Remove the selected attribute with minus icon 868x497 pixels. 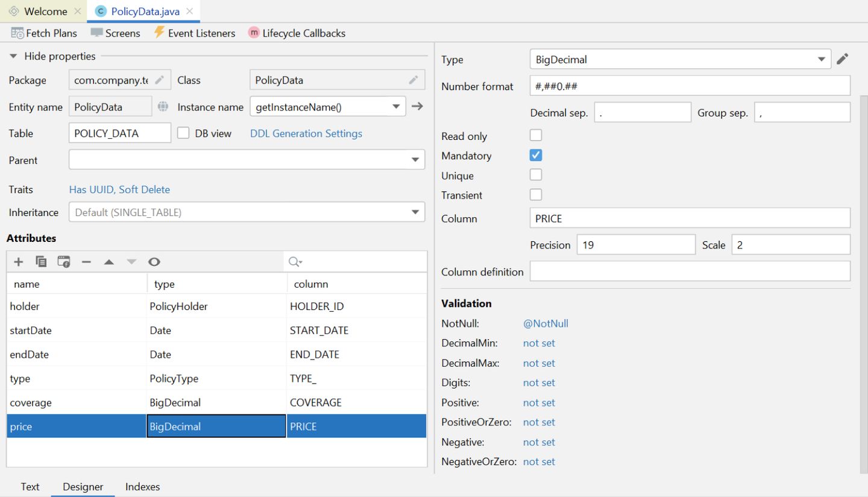[x=86, y=262]
